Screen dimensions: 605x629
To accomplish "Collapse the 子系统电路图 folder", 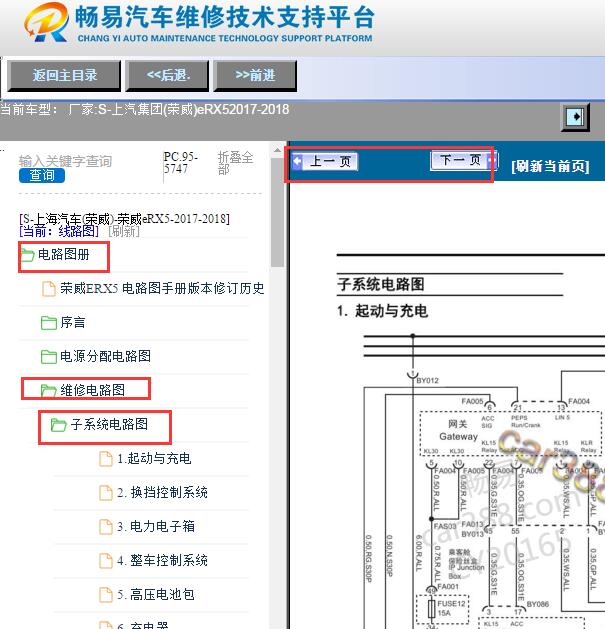I will 109,424.
